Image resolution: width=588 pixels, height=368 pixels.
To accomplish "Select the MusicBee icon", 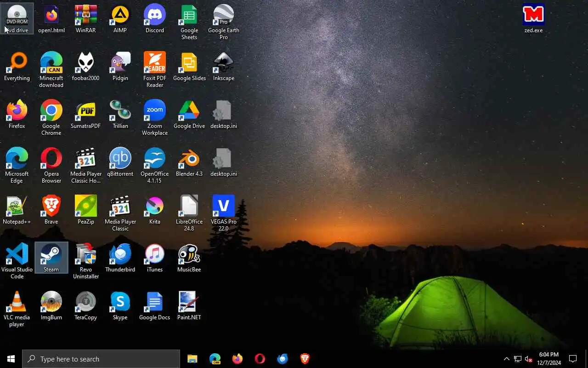I will 189,258.
